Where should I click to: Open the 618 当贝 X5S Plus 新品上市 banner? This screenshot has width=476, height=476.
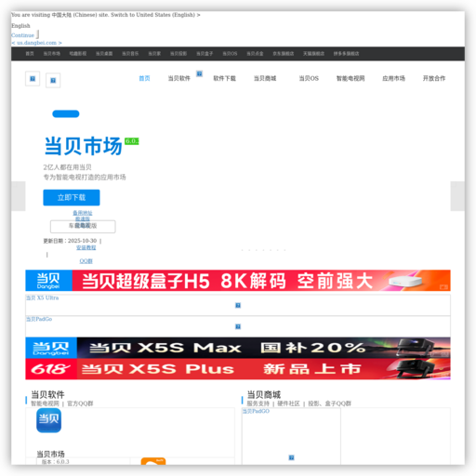click(238, 369)
